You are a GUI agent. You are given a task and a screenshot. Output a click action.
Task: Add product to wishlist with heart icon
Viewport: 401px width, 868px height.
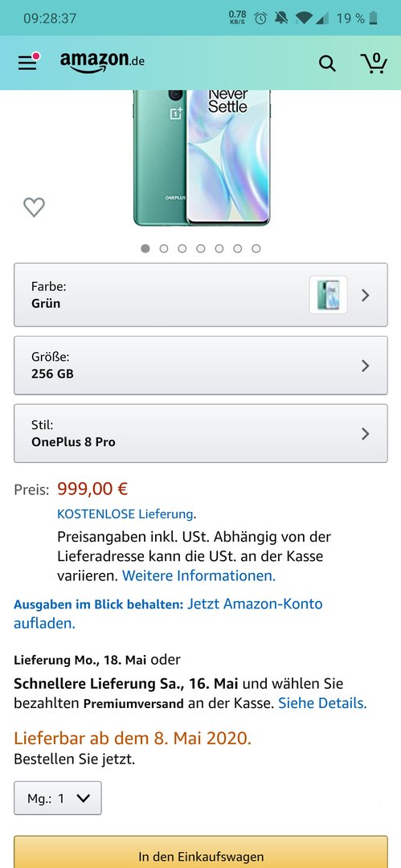click(x=34, y=207)
